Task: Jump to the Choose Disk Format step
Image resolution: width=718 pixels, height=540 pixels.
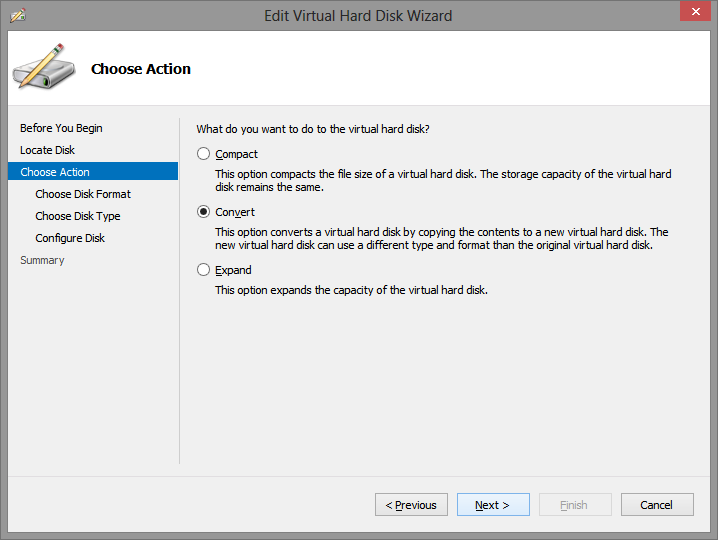Action: click(x=83, y=194)
